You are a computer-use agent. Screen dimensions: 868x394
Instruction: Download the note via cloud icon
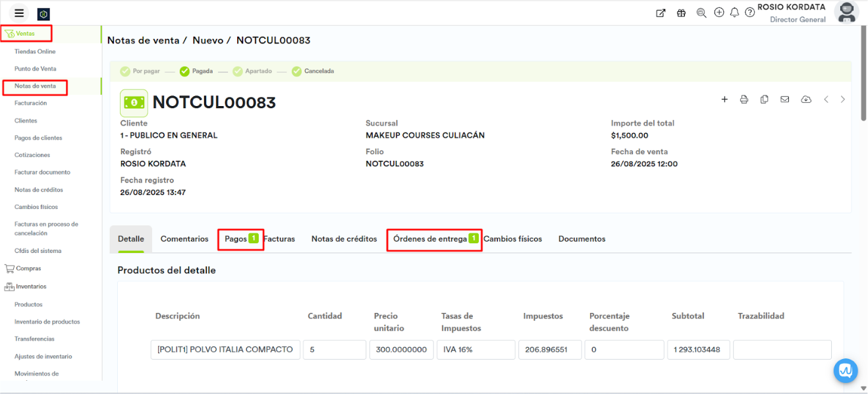pyautogui.click(x=806, y=99)
